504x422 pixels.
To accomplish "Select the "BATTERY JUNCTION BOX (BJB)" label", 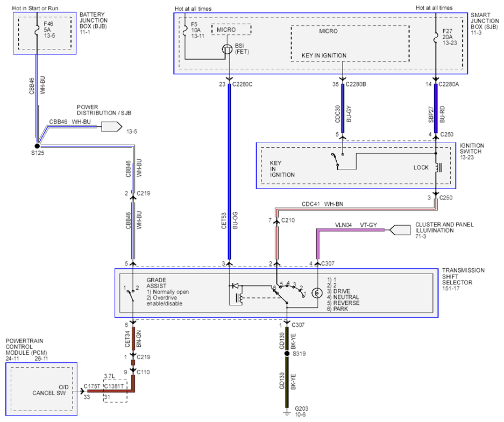I will click(x=94, y=23).
